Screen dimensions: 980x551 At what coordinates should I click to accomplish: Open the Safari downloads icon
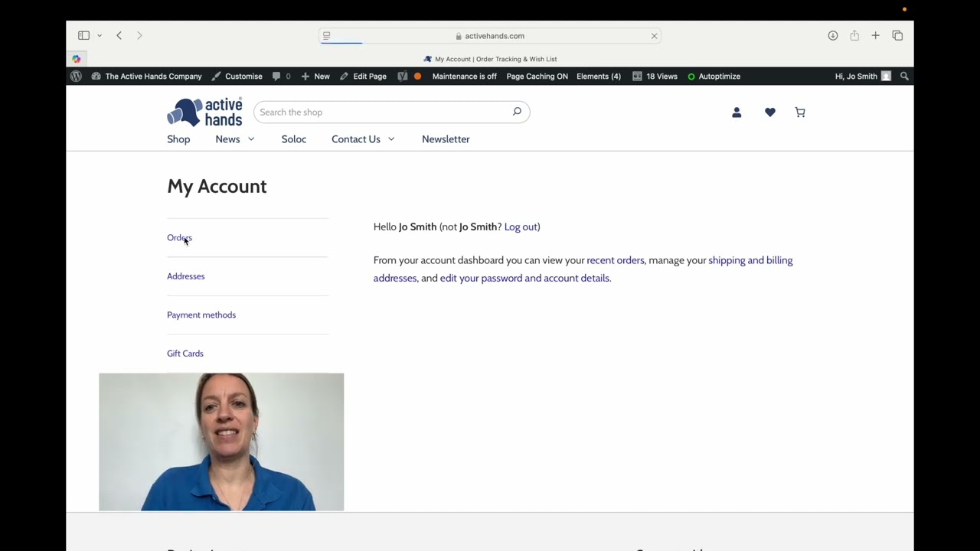click(833, 35)
